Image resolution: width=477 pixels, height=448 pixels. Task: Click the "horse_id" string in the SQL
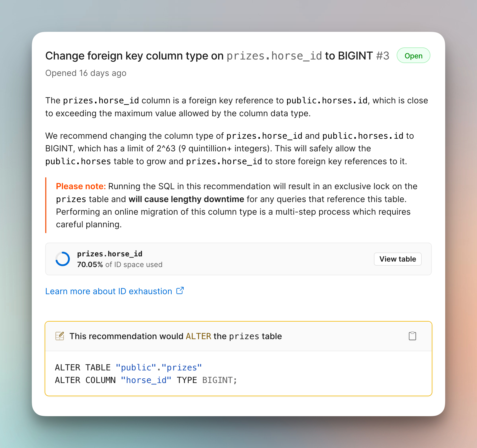click(x=146, y=380)
